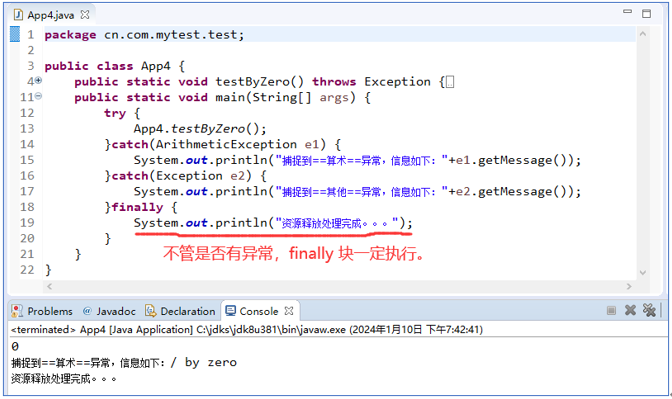The image size is (672, 399).
Task: Open the Problems tab
Action: (x=42, y=311)
